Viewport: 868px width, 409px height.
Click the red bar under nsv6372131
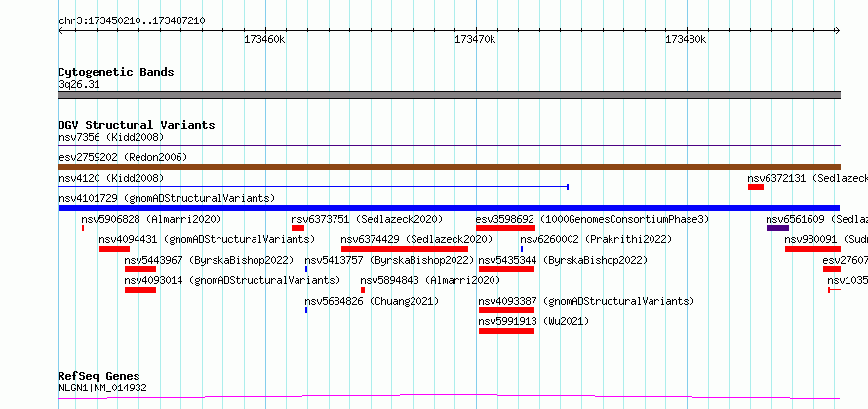tap(756, 187)
